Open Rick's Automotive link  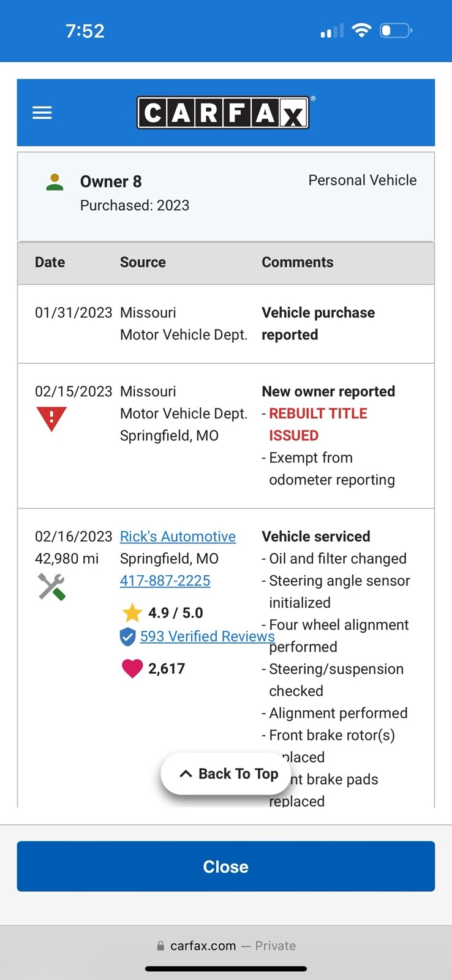pos(178,537)
